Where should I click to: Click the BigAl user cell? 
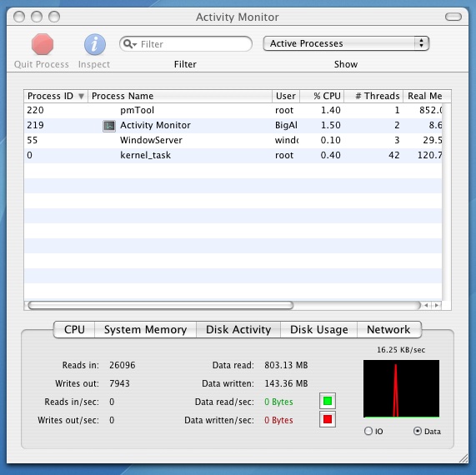pos(286,125)
